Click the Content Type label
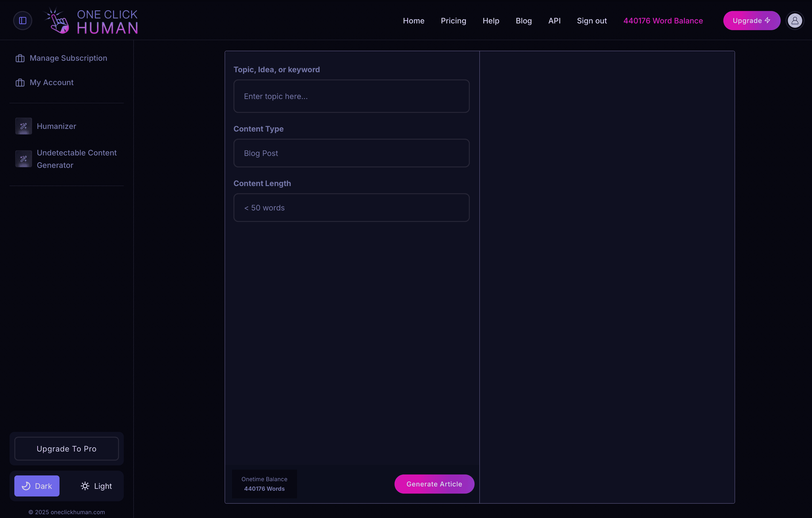This screenshot has width=812, height=518. click(258, 129)
